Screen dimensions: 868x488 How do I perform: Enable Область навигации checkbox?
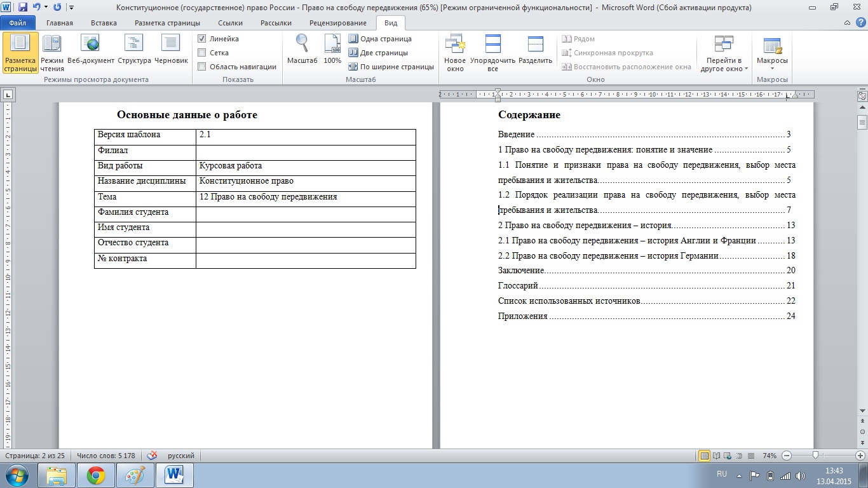point(201,67)
